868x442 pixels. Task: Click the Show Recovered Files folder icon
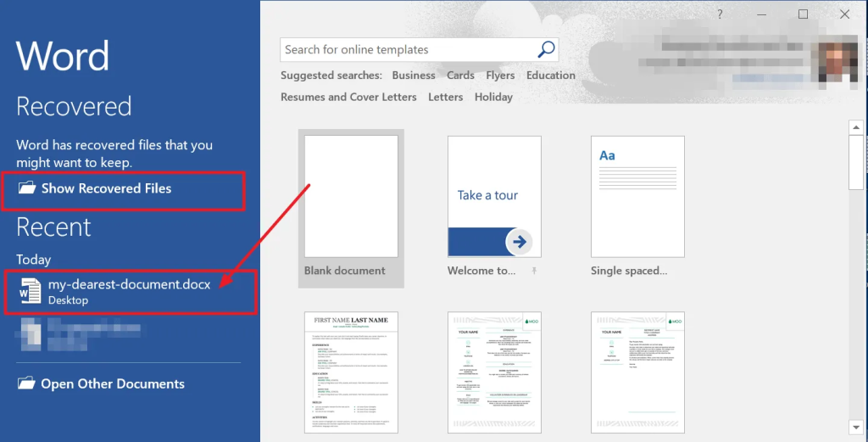[26, 187]
